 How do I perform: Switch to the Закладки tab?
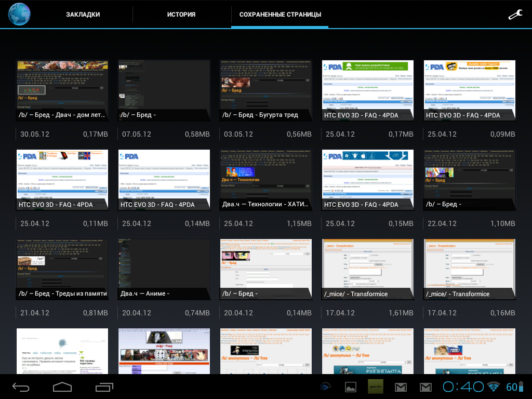coord(83,15)
